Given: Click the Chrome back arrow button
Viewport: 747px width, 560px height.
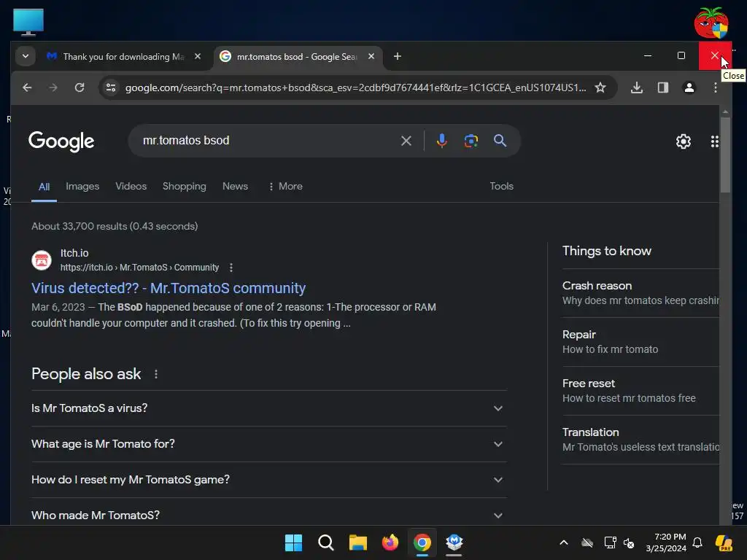Looking at the screenshot, I should click(27, 87).
